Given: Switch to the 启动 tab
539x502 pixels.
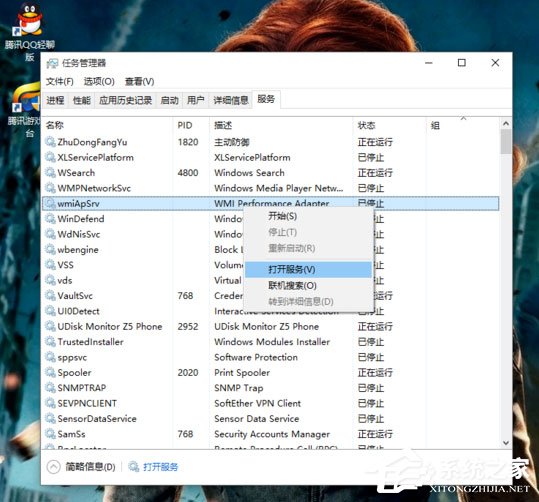Looking at the screenshot, I should [x=169, y=100].
